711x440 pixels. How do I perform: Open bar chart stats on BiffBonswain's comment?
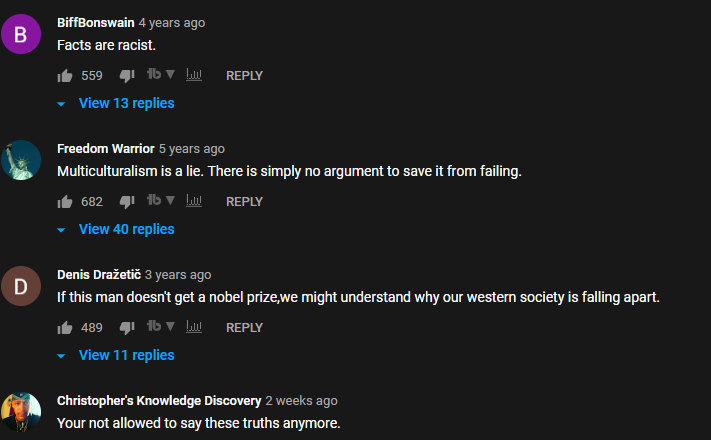click(194, 74)
